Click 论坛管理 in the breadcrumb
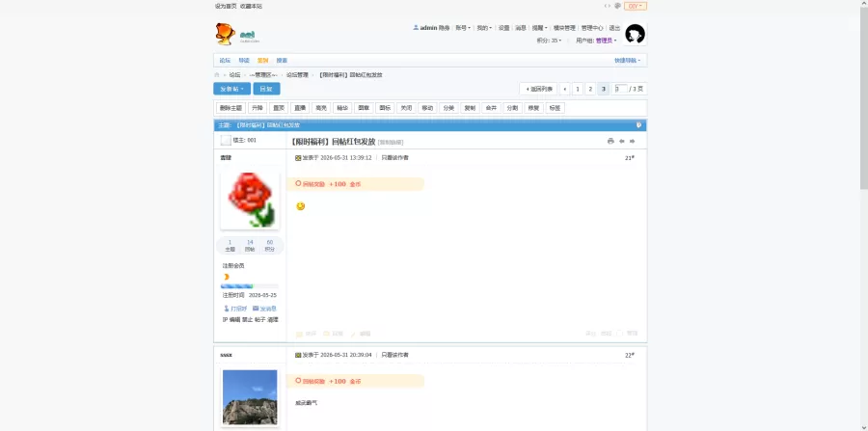Screen dimensions: 868x431 [297, 74]
